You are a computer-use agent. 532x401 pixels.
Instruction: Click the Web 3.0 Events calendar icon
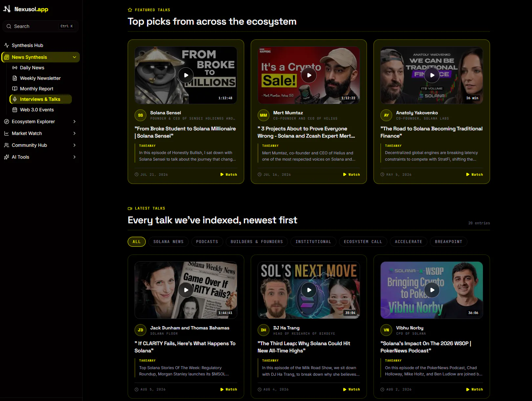(15, 110)
